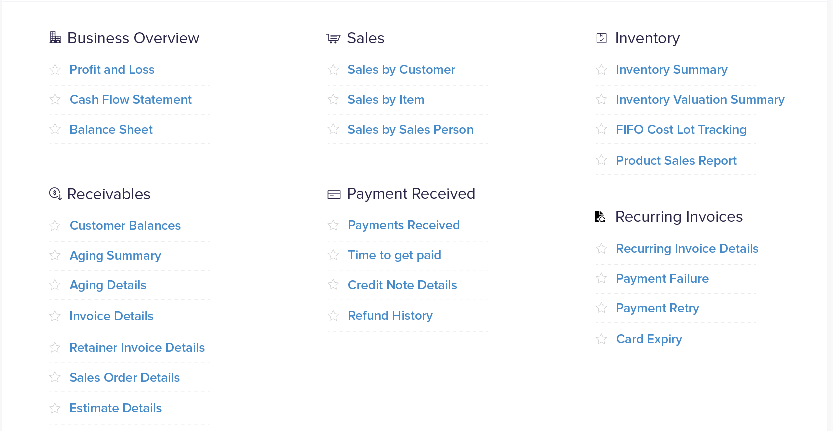The height and width of the screenshot is (431, 833).
Task: Click the Recurring Invoices section icon
Action: (x=600, y=217)
